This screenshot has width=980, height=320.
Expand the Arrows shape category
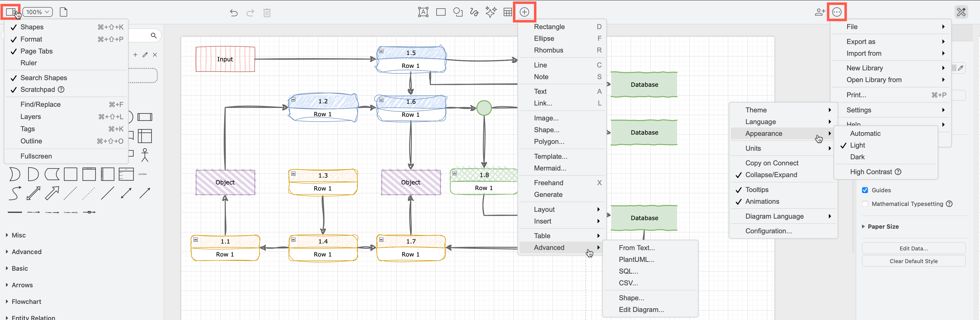pyautogui.click(x=22, y=285)
